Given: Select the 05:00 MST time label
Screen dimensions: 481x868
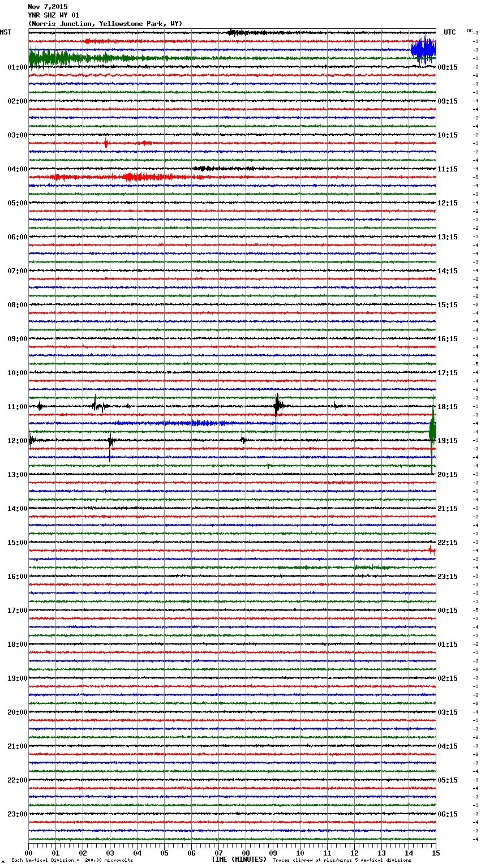Looking at the screenshot, I should tap(17, 203).
